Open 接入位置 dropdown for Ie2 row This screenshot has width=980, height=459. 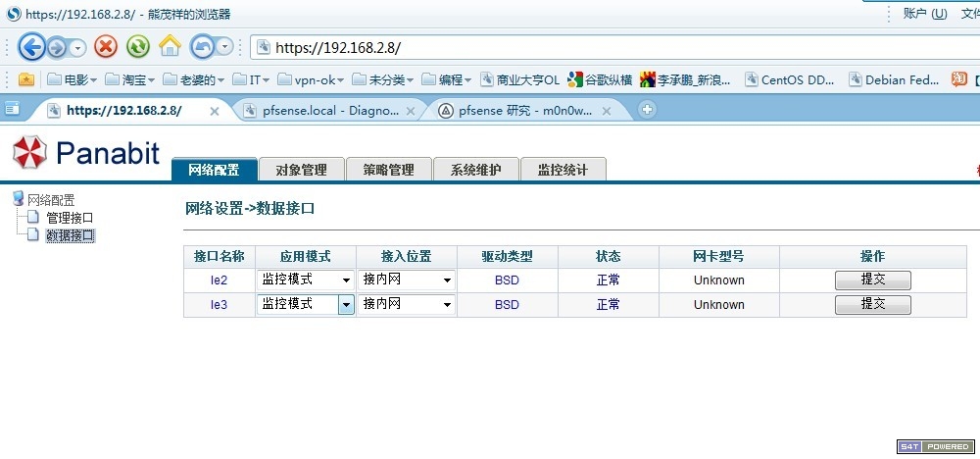[407, 280]
